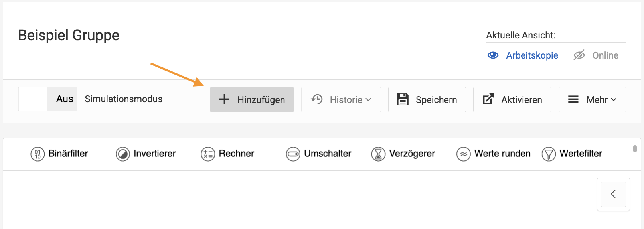Show the Arbeitskopie view via eye icon
Image resolution: width=644 pixels, height=229 pixels.
[x=493, y=55]
